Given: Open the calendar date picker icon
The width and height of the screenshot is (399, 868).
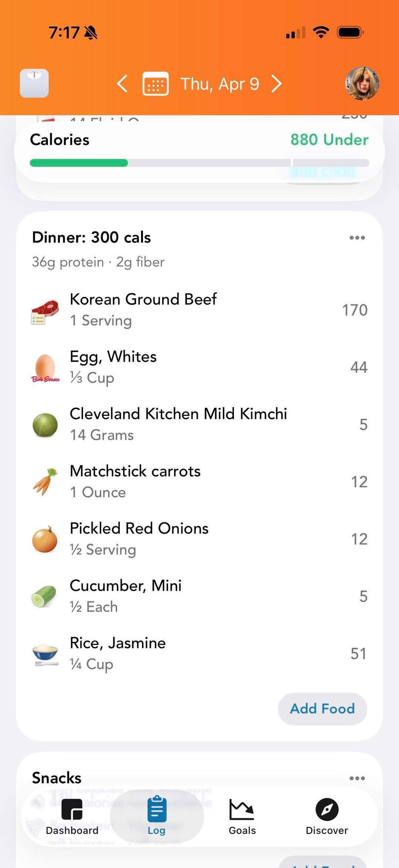Looking at the screenshot, I should (x=156, y=84).
